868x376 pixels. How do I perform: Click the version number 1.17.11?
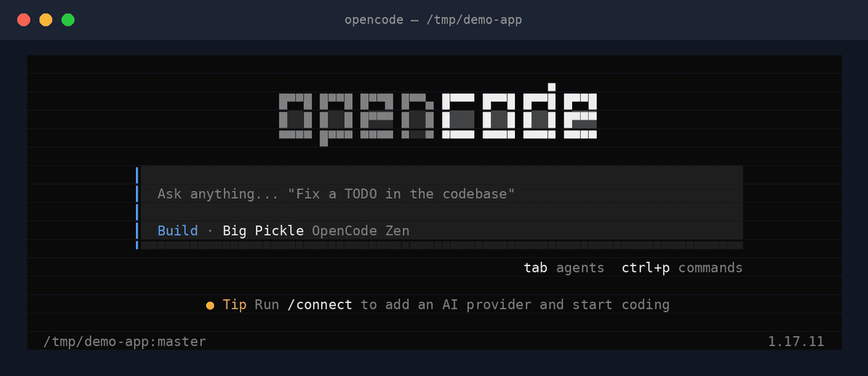796,341
